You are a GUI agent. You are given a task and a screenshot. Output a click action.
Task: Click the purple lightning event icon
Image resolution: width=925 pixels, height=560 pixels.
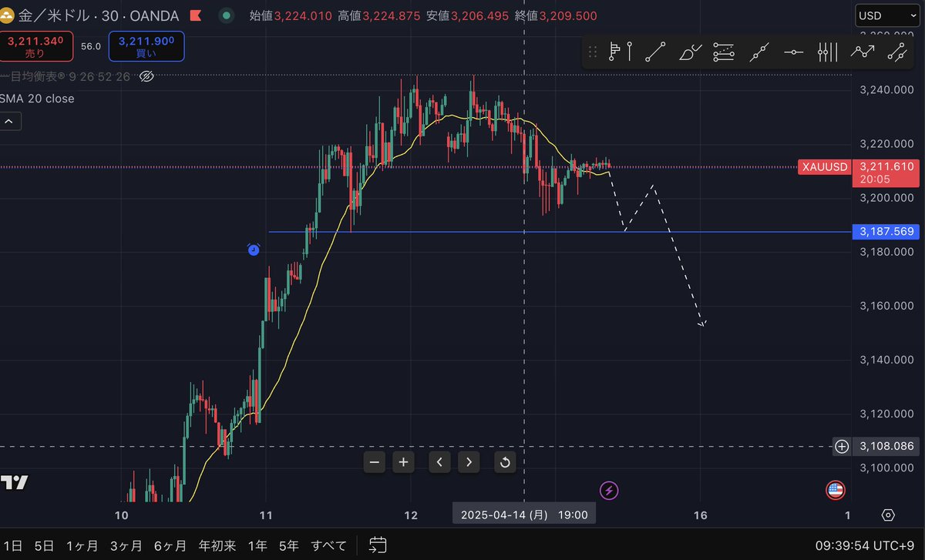click(610, 490)
